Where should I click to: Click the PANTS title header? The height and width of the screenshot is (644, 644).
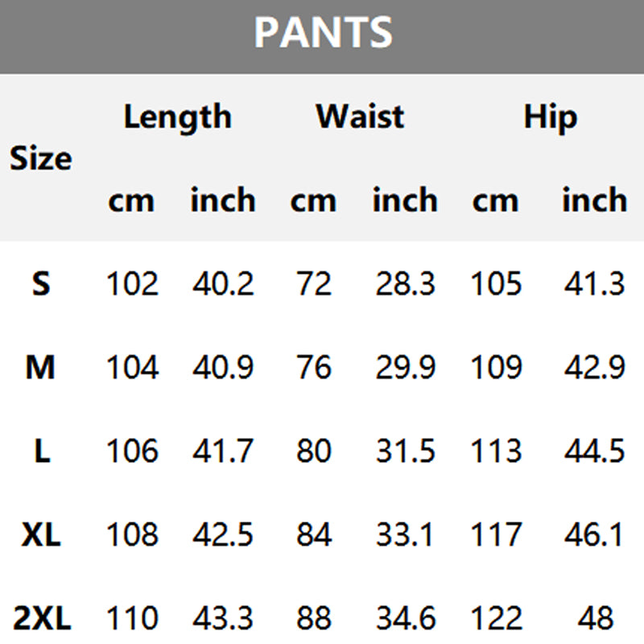(x=323, y=33)
